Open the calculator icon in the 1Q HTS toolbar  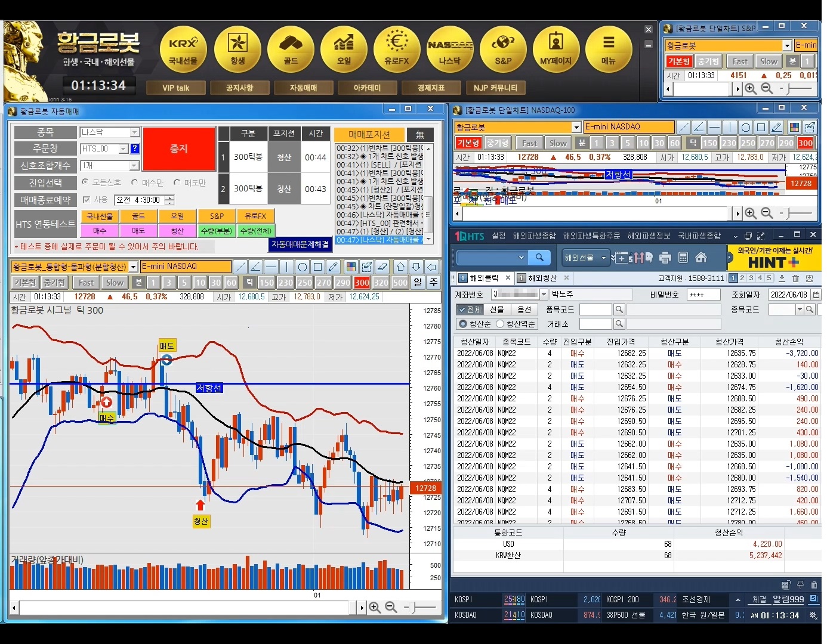tap(683, 258)
